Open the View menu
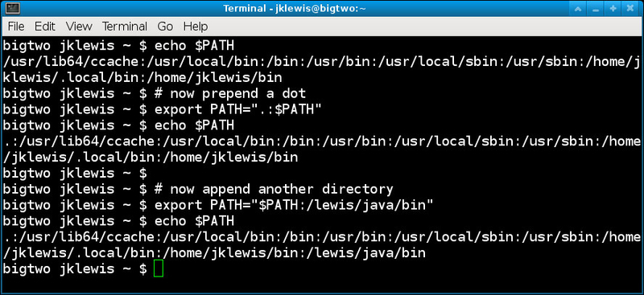Screen dimensions: 644x295 coord(79,27)
